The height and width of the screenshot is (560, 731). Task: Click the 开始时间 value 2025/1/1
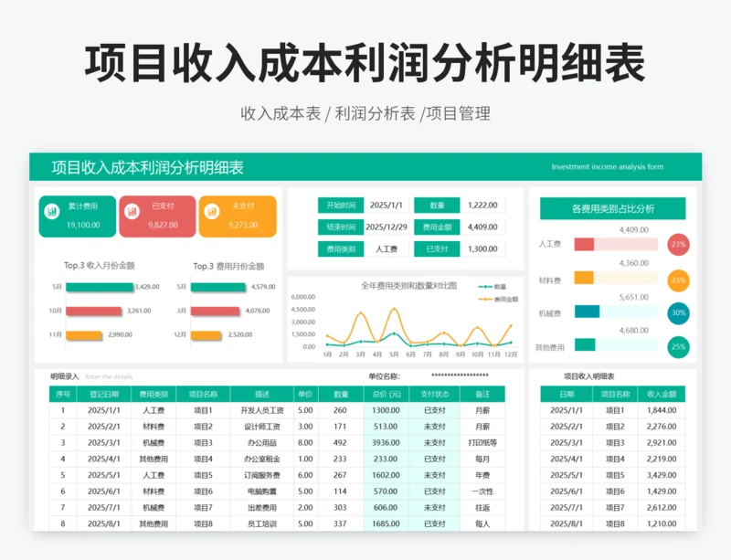386,206
